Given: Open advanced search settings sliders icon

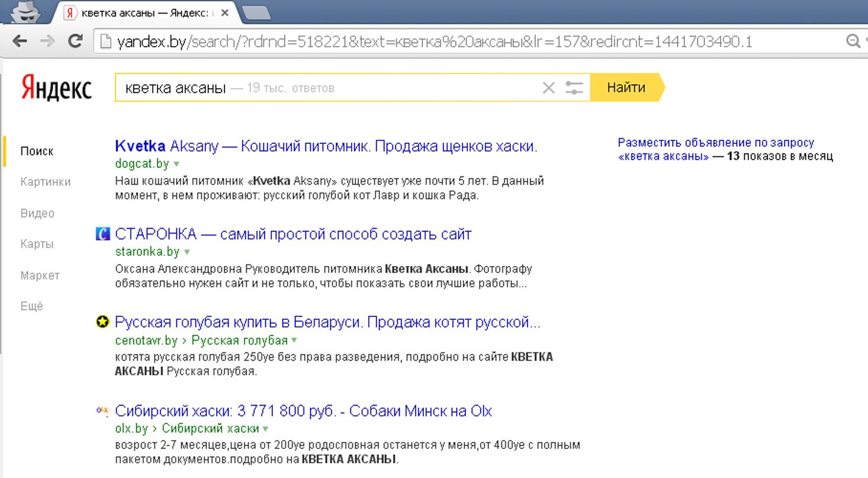Looking at the screenshot, I should pos(574,88).
